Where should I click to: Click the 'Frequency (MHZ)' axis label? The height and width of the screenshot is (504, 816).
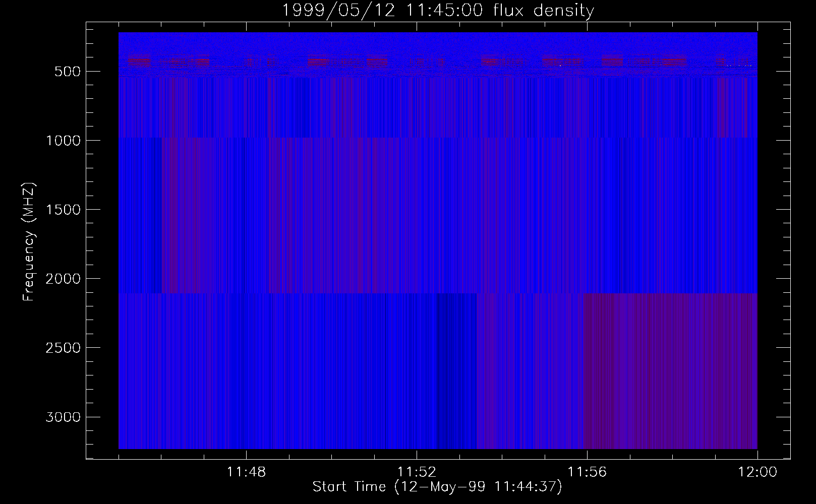(29, 241)
